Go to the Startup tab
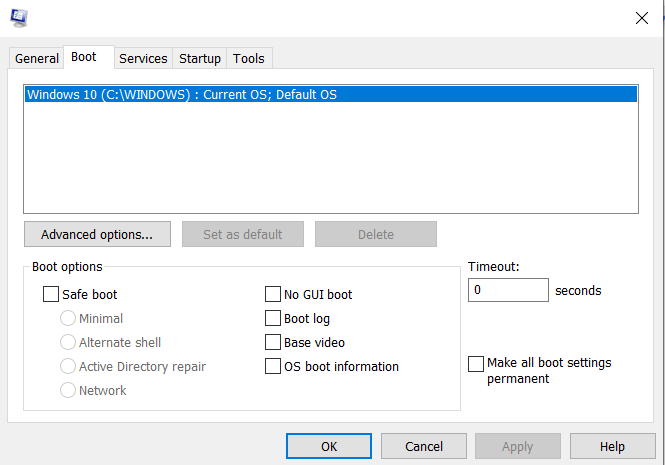The height and width of the screenshot is (465, 665). [200, 58]
